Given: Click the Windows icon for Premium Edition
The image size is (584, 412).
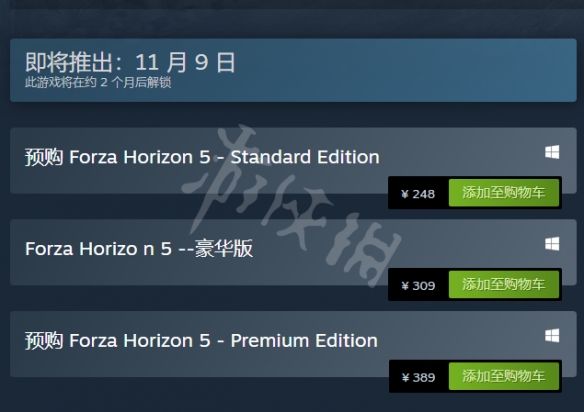Looking at the screenshot, I should pyautogui.click(x=552, y=335).
